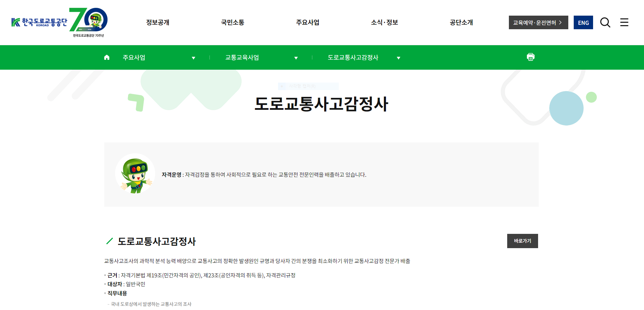This screenshot has height=310, width=644.
Task: Go home via the house icon in breadcrumb
Action: [x=107, y=57]
